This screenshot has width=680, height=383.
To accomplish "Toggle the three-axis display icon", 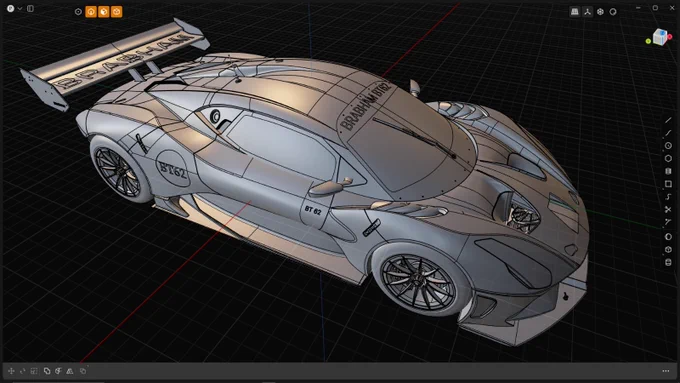I will [587, 12].
